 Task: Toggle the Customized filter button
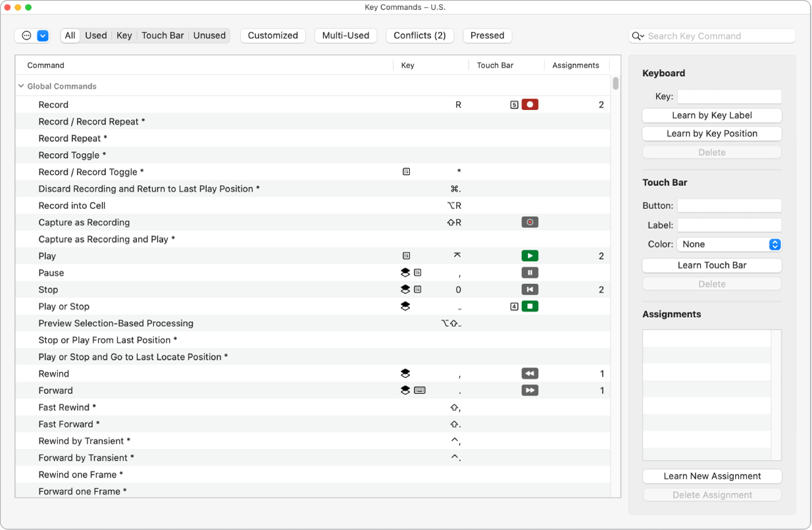coord(273,36)
